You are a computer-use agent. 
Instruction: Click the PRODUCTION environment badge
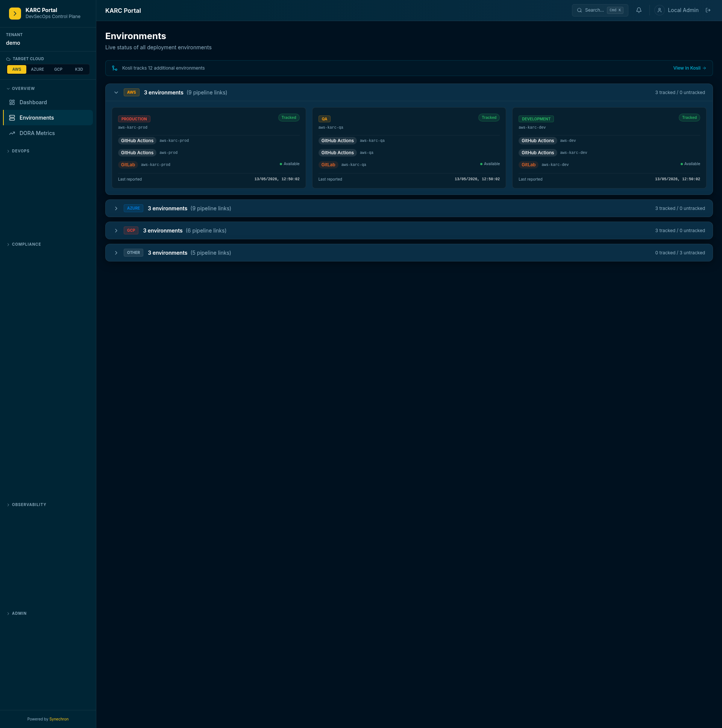pos(134,119)
